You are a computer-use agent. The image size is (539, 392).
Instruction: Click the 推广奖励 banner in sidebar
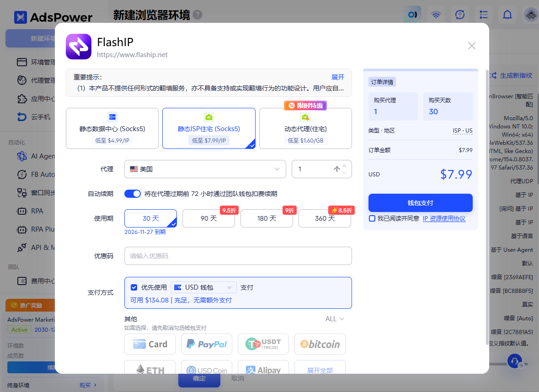30,305
